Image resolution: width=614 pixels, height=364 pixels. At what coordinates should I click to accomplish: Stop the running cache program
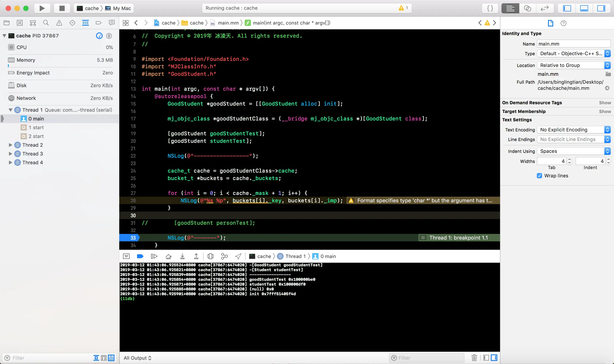pos(62,8)
